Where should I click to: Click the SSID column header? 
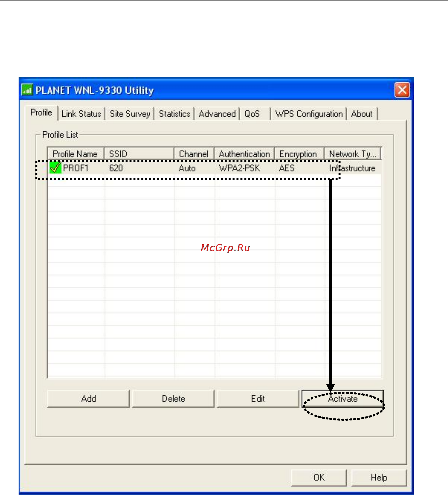(x=139, y=154)
